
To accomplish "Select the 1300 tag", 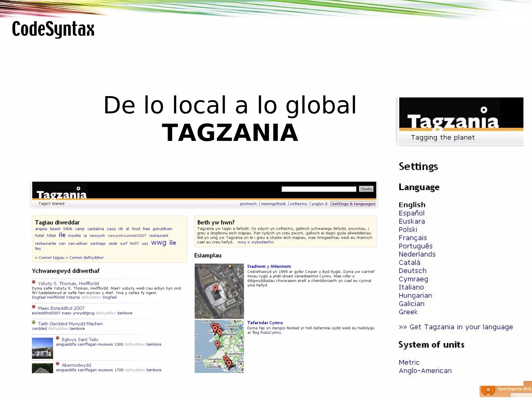I will (x=119, y=344).
